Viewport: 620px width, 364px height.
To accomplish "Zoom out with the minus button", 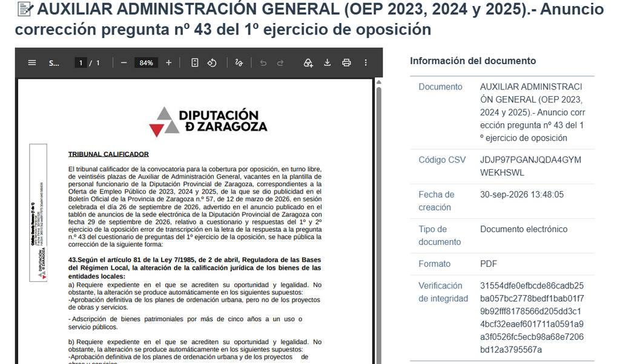I will [x=124, y=63].
